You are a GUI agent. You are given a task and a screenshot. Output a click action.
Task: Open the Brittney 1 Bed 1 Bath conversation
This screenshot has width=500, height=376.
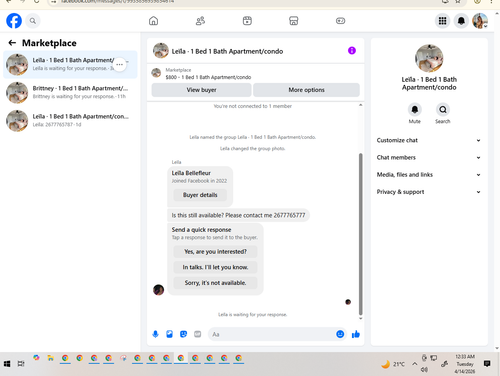70,92
